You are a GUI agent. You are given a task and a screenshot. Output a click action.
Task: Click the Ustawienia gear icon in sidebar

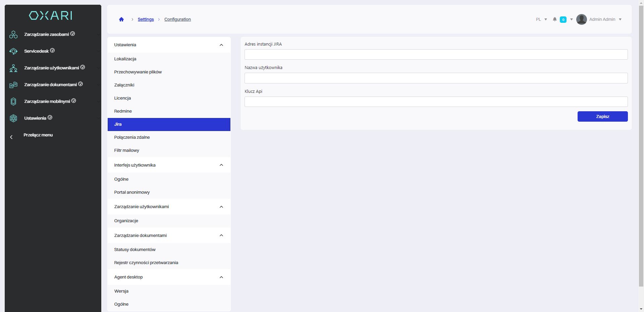coord(13,118)
